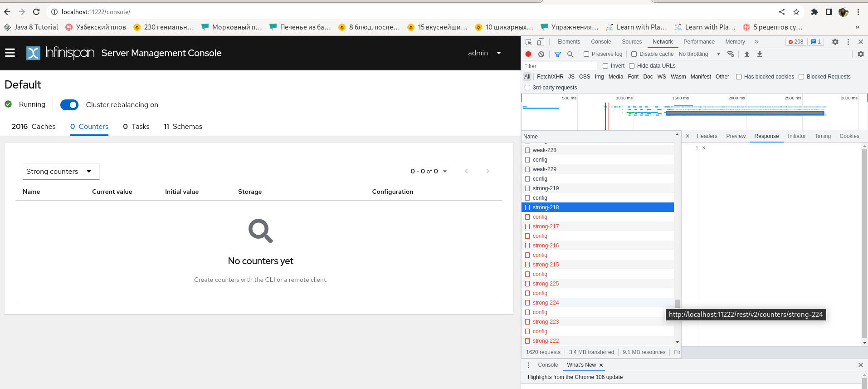
Task: Open the No throttling dropdown
Action: pyautogui.click(x=699, y=54)
